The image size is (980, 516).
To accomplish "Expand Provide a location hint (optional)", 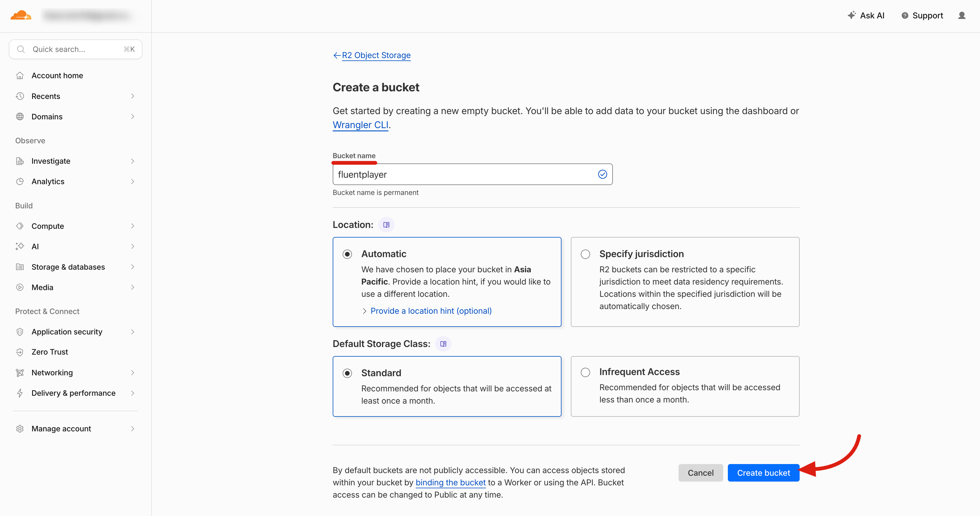I will tap(427, 311).
